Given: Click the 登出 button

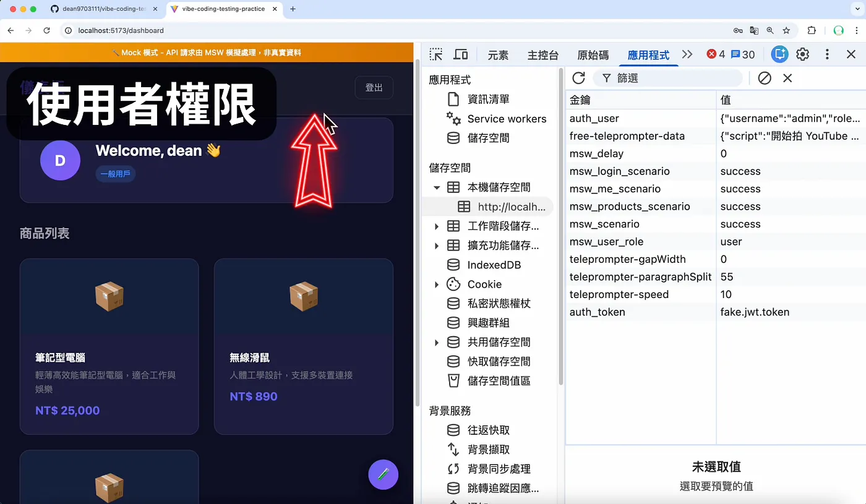Looking at the screenshot, I should [374, 88].
